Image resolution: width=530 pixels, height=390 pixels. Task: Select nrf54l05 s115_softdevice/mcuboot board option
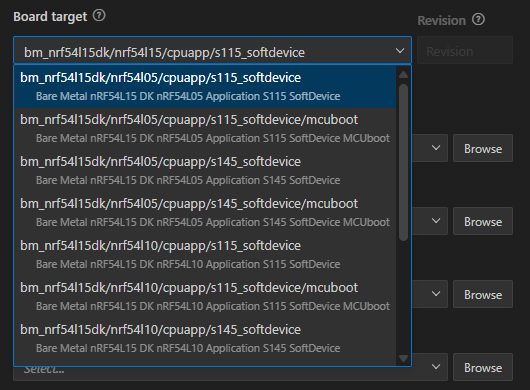coord(205,129)
